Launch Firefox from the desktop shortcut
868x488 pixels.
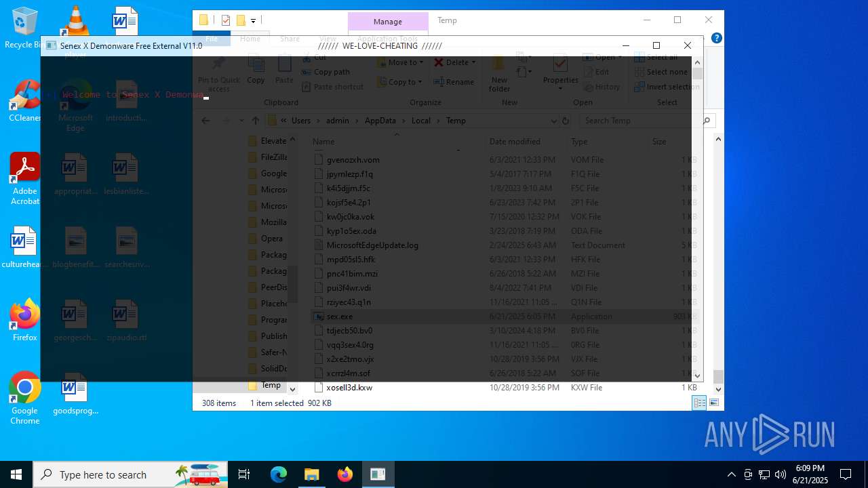[x=24, y=321]
